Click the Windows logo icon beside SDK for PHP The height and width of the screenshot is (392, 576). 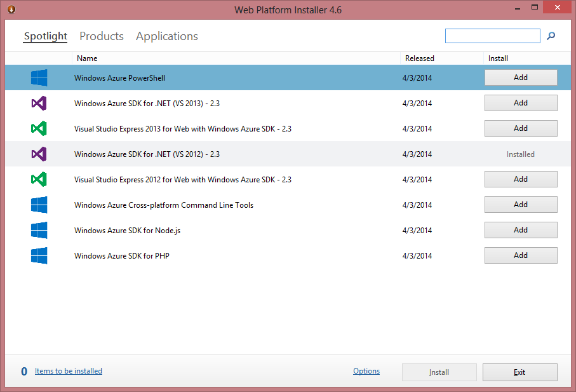(x=39, y=255)
